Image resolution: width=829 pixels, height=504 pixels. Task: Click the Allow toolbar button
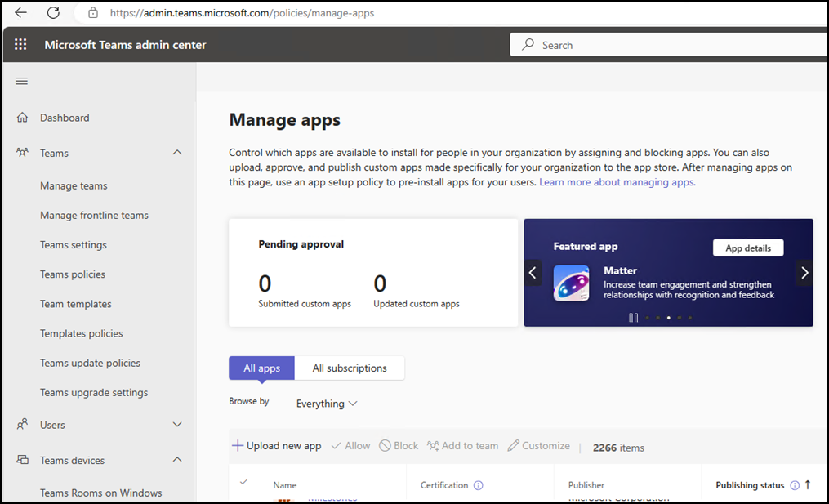pyautogui.click(x=350, y=446)
